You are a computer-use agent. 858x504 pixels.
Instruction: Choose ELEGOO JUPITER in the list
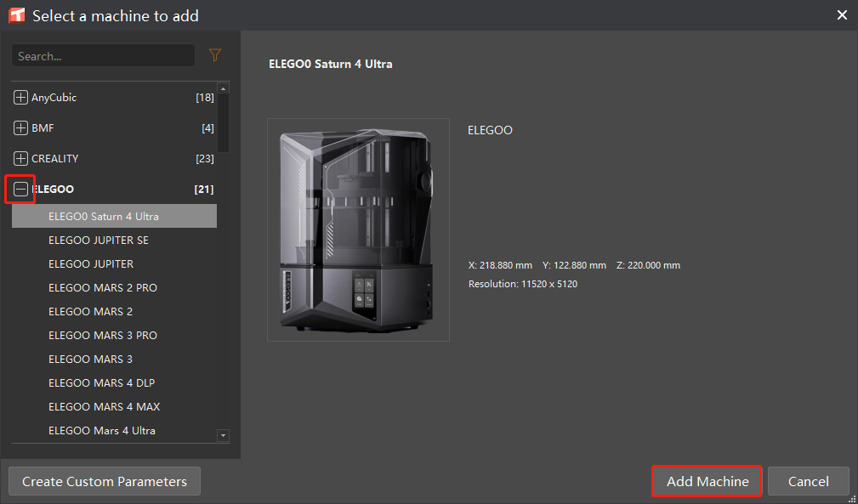coord(91,264)
